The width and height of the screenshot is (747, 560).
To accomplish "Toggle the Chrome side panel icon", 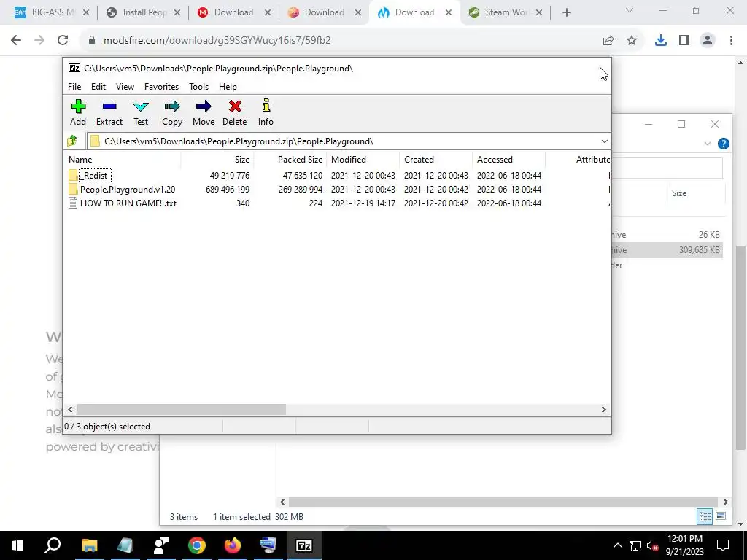I will point(684,41).
